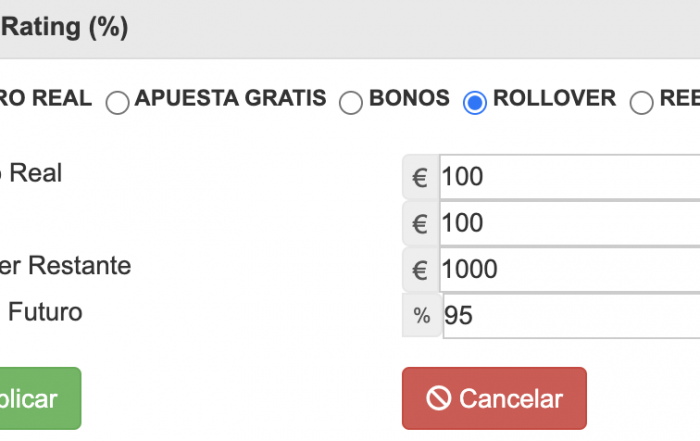This screenshot has width=700, height=441.
Task: Click the Rollover Restante label
Action: 65,266
